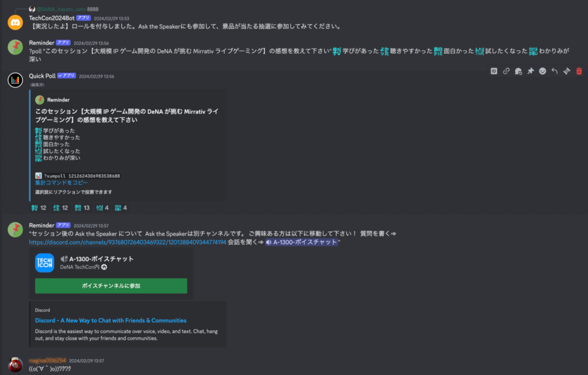Screen dimensions: 588x375
Task: Toggle the fourth poll reaction with 4 votes
Action: click(x=102, y=208)
